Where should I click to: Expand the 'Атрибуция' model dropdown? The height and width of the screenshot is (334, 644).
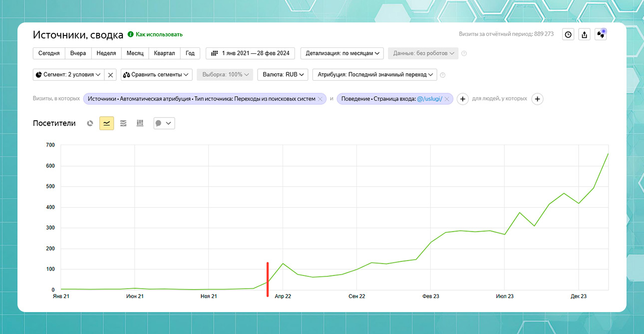tap(374, 75)
